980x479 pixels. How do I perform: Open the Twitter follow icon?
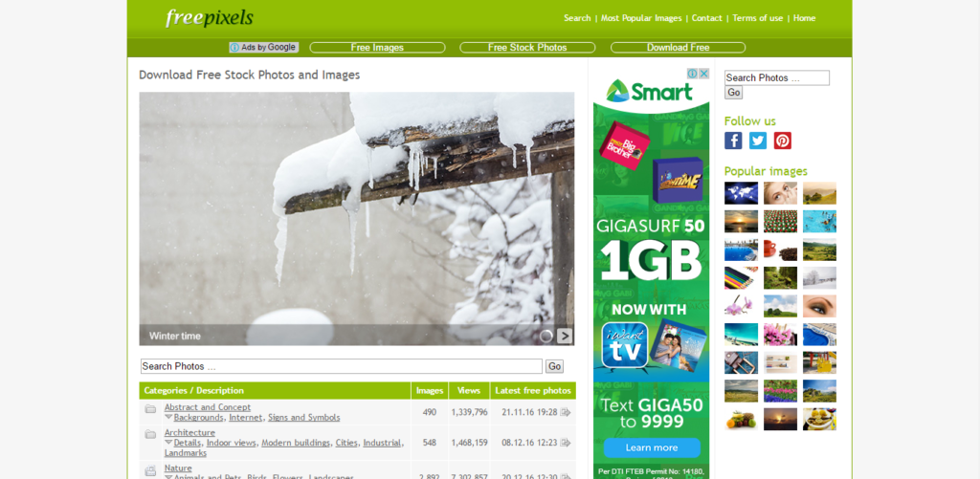758,141
